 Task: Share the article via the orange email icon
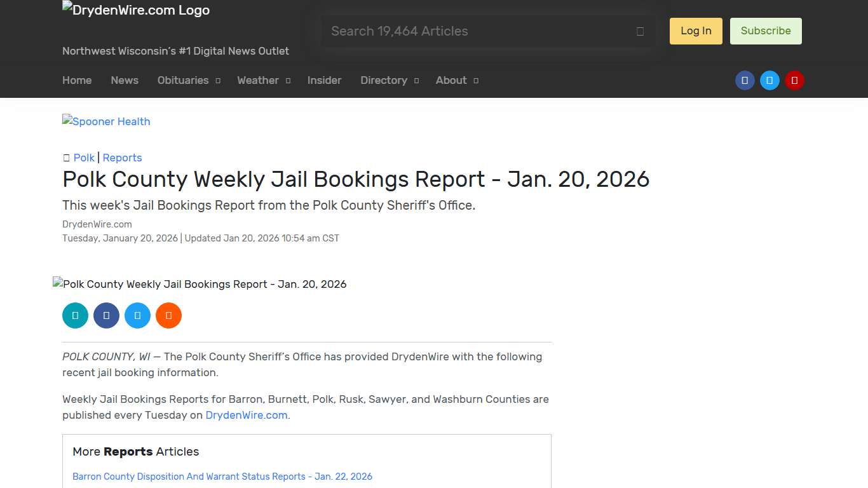[168, 315]
